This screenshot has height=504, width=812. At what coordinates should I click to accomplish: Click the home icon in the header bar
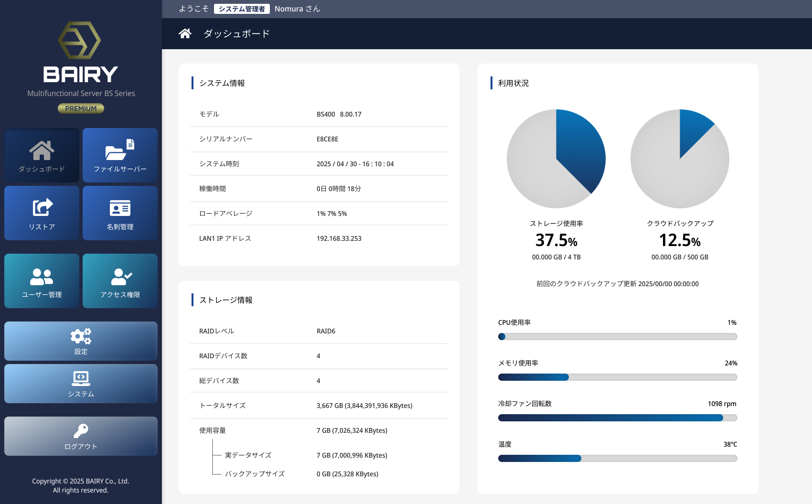[x=185, y=33]
